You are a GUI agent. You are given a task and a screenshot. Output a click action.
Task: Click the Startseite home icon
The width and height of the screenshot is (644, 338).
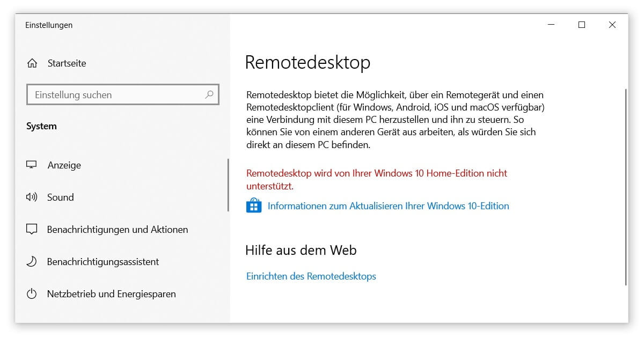click(x=32, y=63)
